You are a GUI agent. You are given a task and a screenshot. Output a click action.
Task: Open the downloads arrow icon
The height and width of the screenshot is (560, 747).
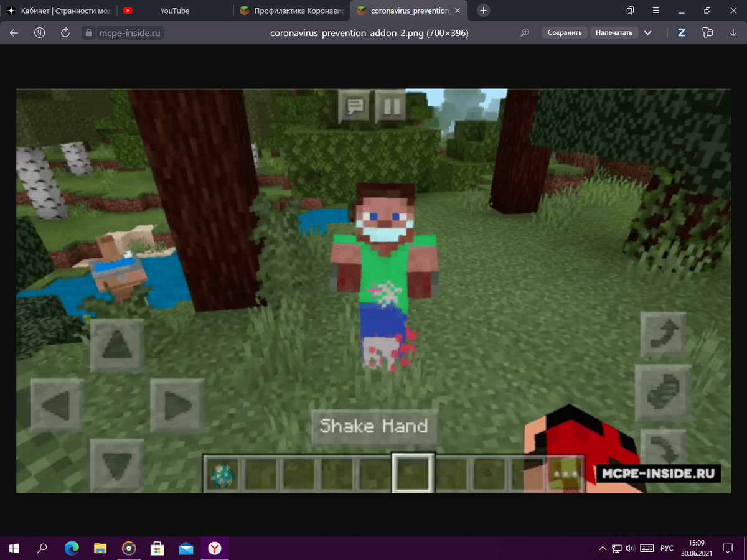pyautogui.click(x=733, y=33)
